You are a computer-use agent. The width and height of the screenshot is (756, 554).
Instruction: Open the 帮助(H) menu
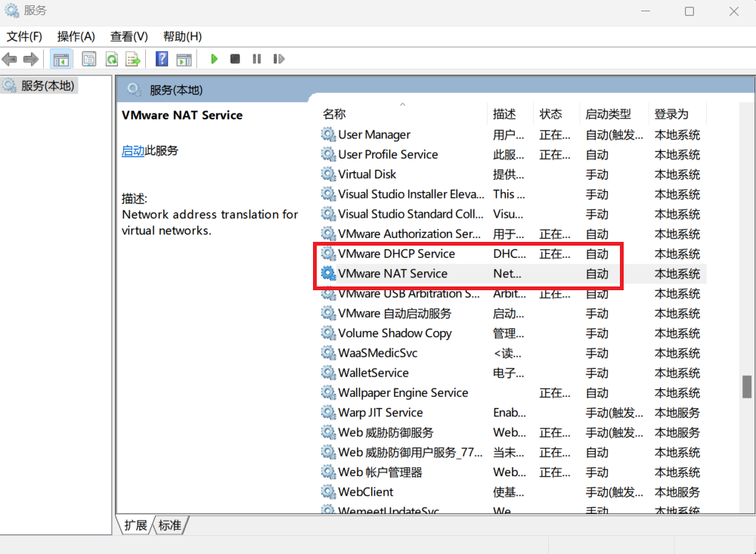182,36
